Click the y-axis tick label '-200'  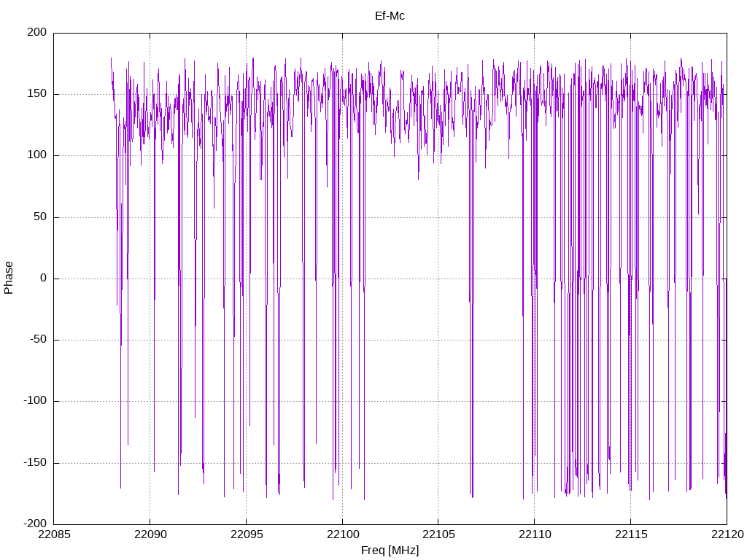35,524
